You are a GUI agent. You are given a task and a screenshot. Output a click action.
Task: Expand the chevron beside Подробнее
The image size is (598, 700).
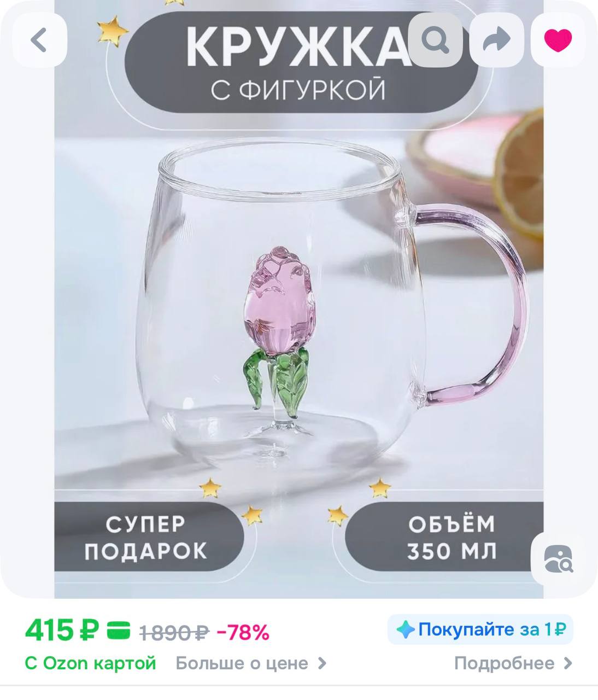pos(567,663)
